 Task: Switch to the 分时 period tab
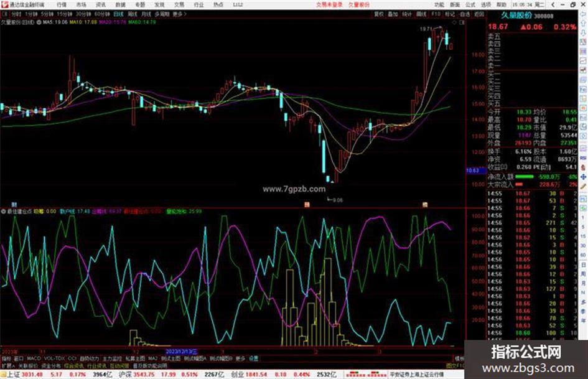pyautogui.click(x=16, y=14)
